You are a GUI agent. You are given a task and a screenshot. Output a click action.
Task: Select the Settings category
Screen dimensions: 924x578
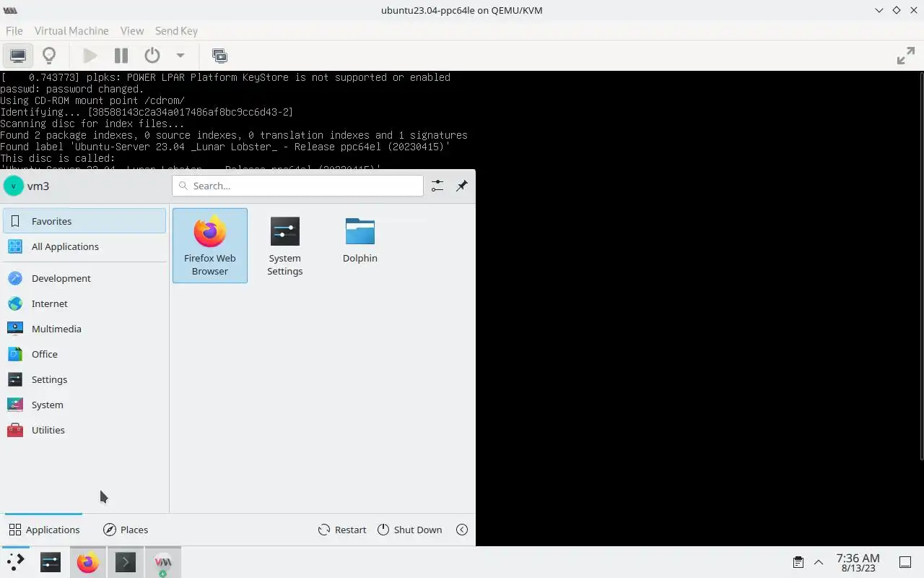pyautogui.click(x=84, y=379)
